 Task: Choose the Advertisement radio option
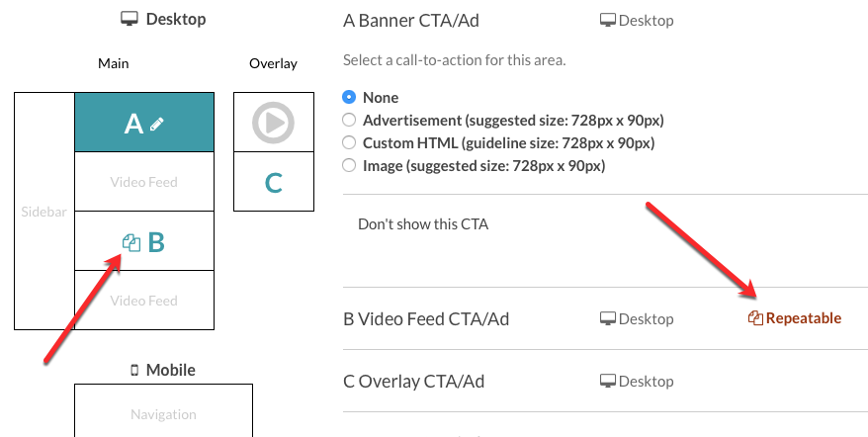349,120
